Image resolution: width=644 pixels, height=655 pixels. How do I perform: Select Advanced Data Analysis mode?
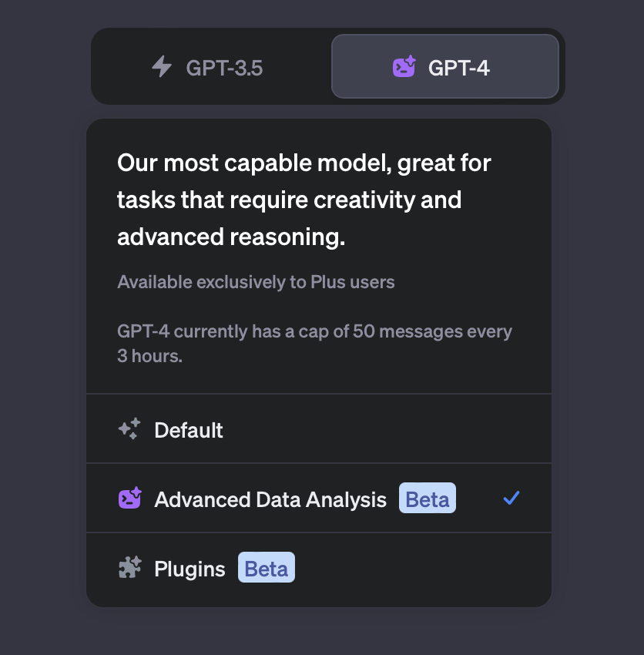pyautogui.click(x=319, y=499)
